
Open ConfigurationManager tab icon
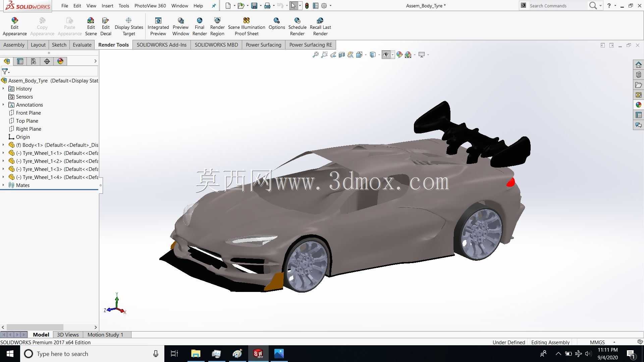pos(34,61)
